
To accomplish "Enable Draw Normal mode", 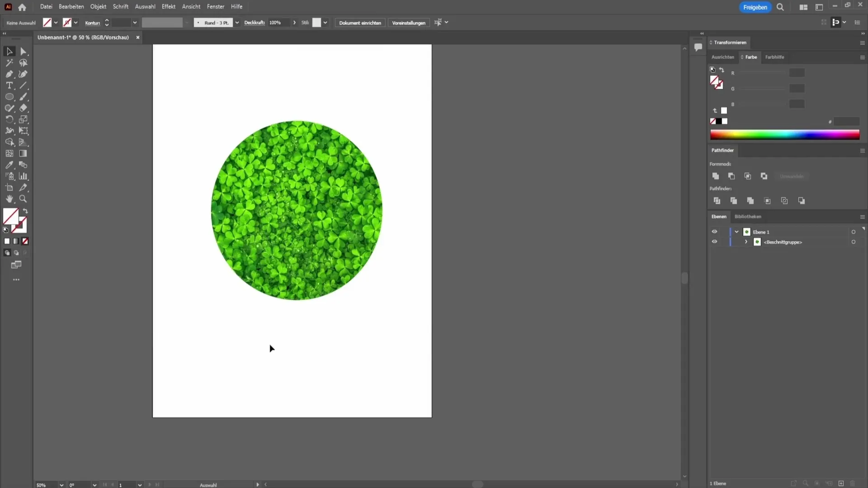I will (7, 253).
